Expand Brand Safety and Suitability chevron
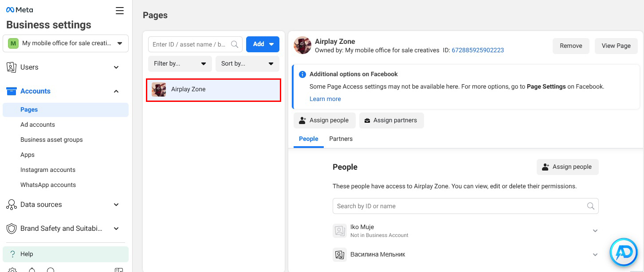 pyautogui.click(x=116, y=229)
